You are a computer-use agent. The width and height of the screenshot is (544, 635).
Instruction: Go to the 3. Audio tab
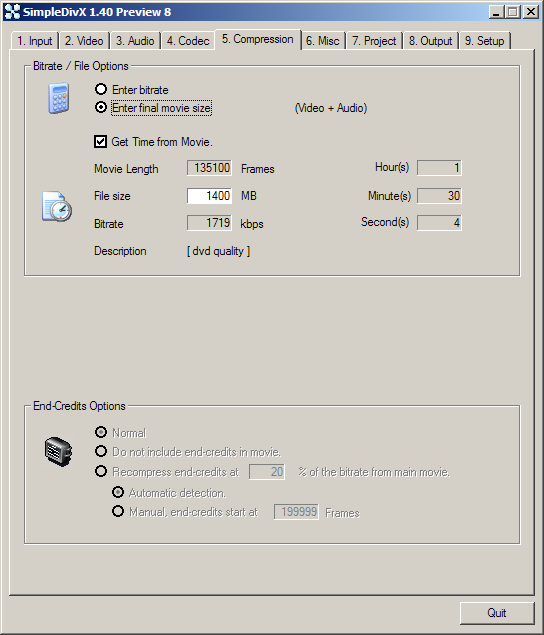click(x=135, y=41)
